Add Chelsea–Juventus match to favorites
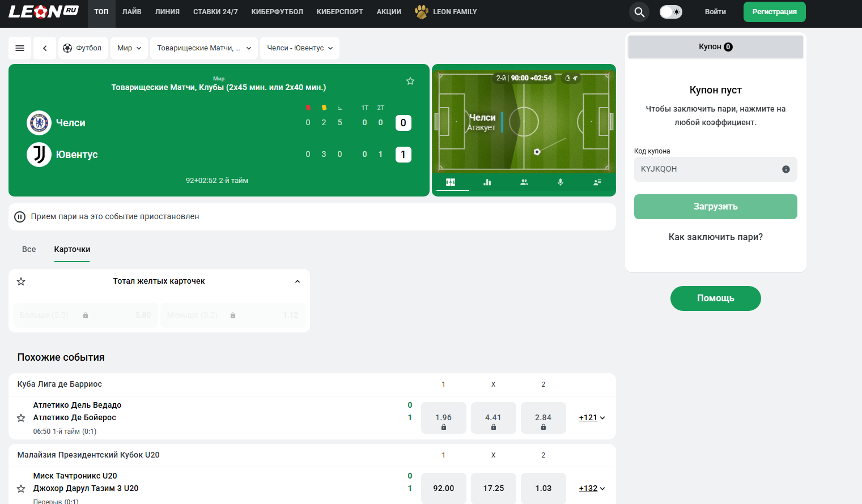Image resolution: width=862 pixels, height=504 pixels. pos(410,81)
